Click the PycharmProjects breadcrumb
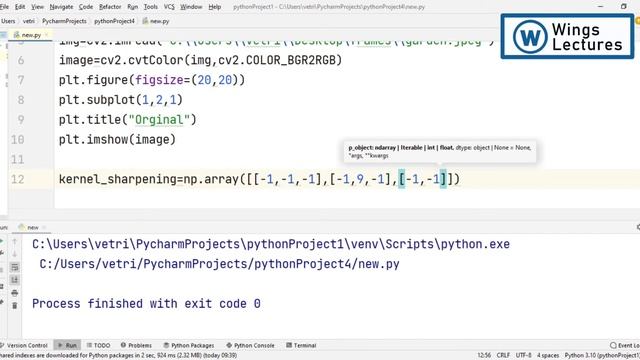The image size is (640, 360). tap(64, 21)
